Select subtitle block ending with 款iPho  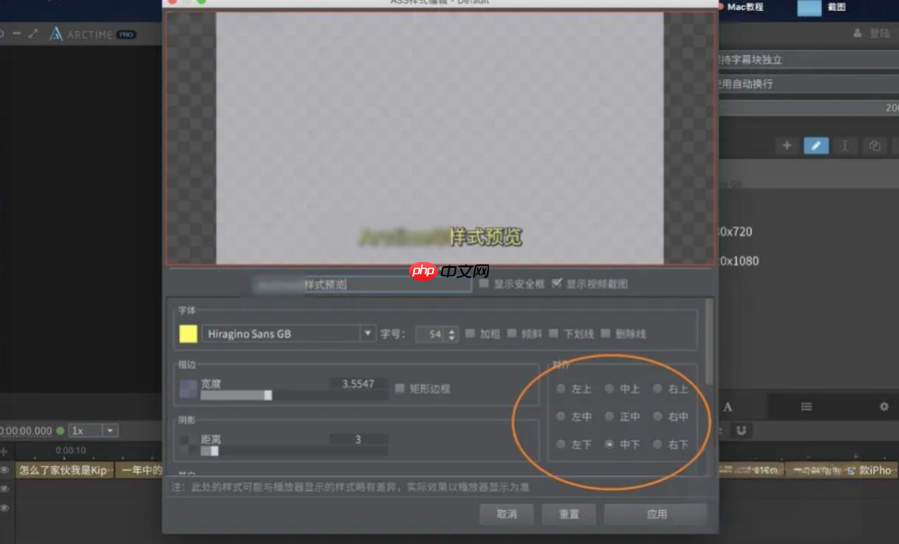(x=841, y=470)
